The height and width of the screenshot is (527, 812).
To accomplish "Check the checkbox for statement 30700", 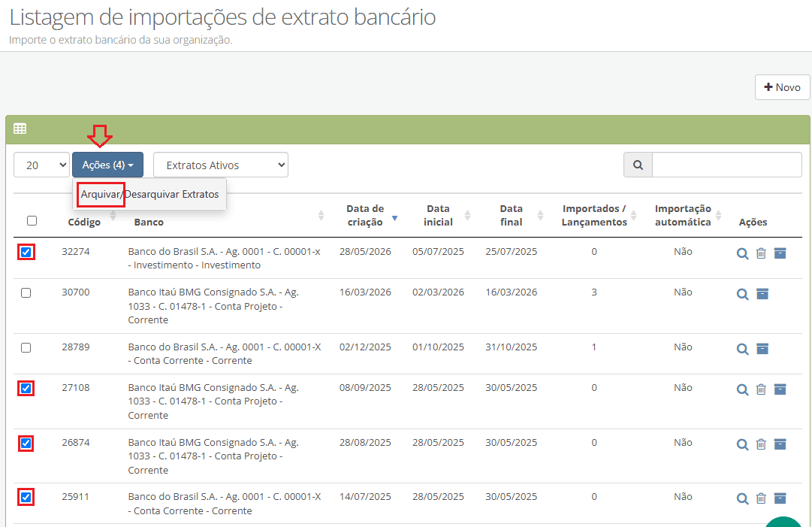I will click(26, 292).
